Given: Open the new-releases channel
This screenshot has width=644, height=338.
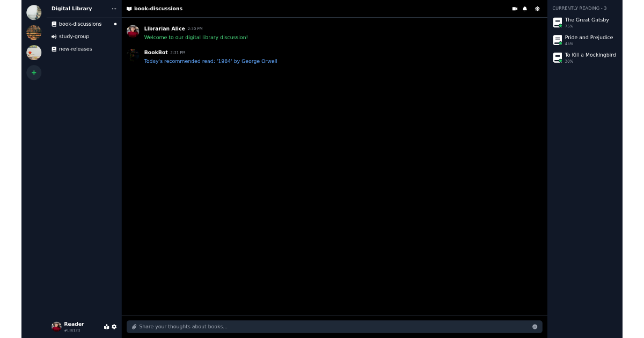Looking at the screenshot, I should [75, 49].
